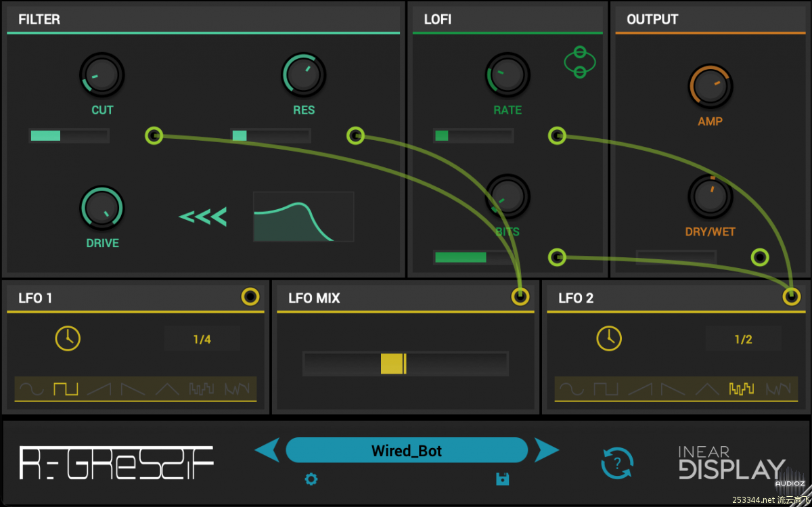Toggle the filter routing arrows icon
This screenshot has height=507, width=812.
tap(202, 217)
